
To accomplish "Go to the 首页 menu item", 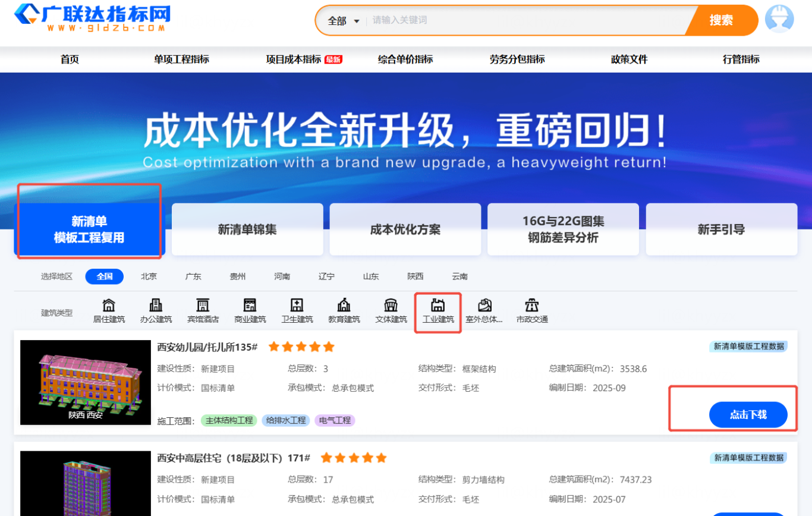I will coord(69,59).
